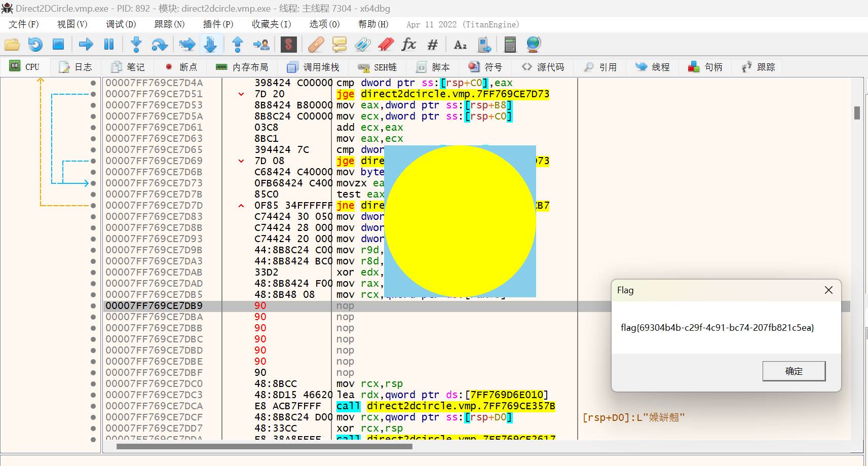Image resolution: width=868 pixels, height=466 pixels.
Task: Click the disassembly horizontal scrollbar thumb
Action: 263,447
